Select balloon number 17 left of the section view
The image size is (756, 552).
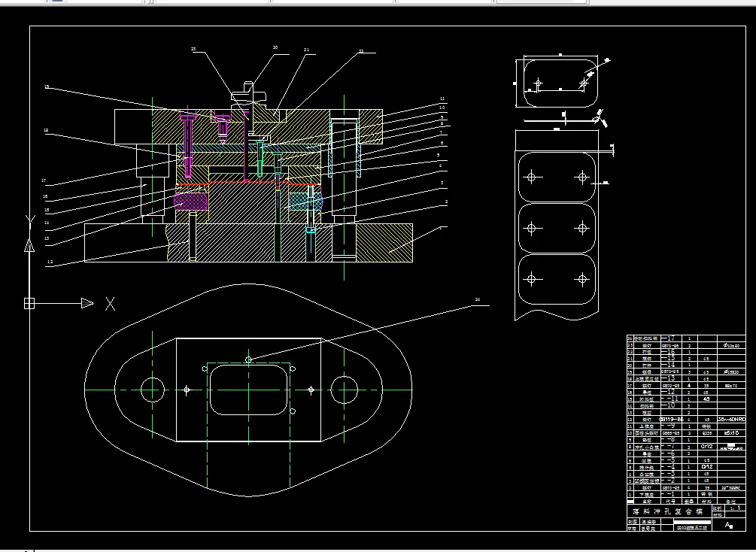(44, 180)
